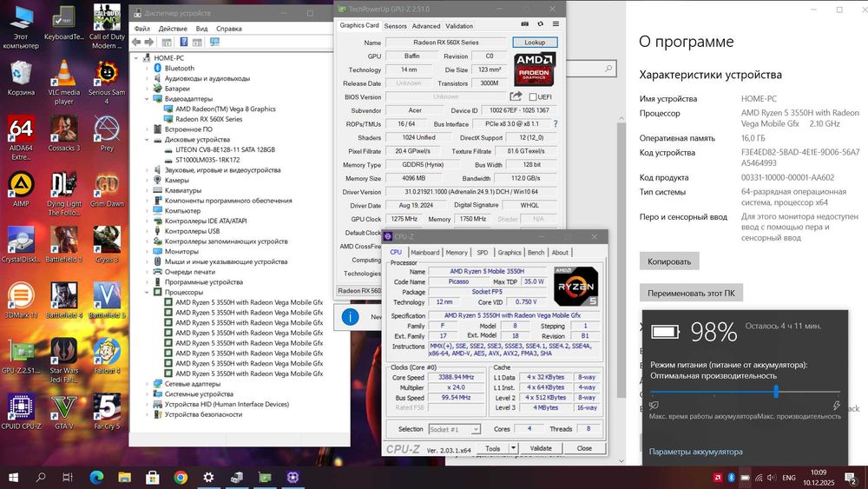Click the GPU-Z refresh icon
Viewport: 868px width, 489px height.
click(x=540, y=24)
